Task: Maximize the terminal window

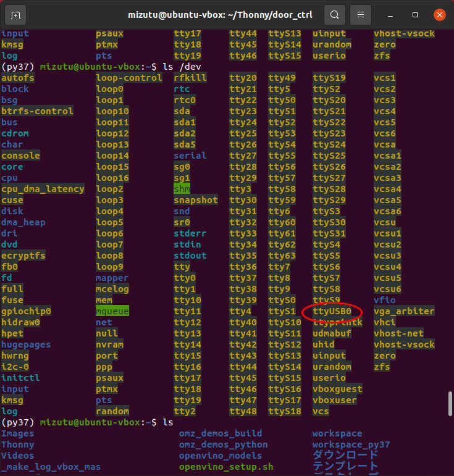Action: point(415,14)
